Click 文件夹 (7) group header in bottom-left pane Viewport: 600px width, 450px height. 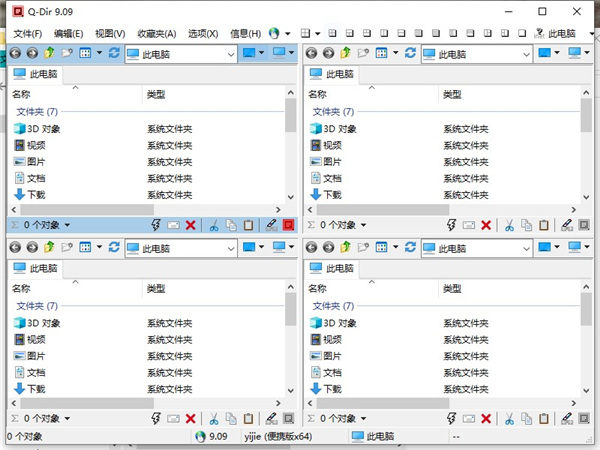coord(37,306)
